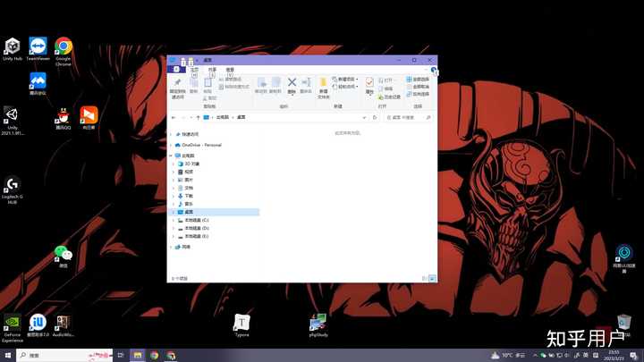Click the Properties (属性) checkmark icon
This screenshot has height=362, width=644.
[x=369, y=82]
